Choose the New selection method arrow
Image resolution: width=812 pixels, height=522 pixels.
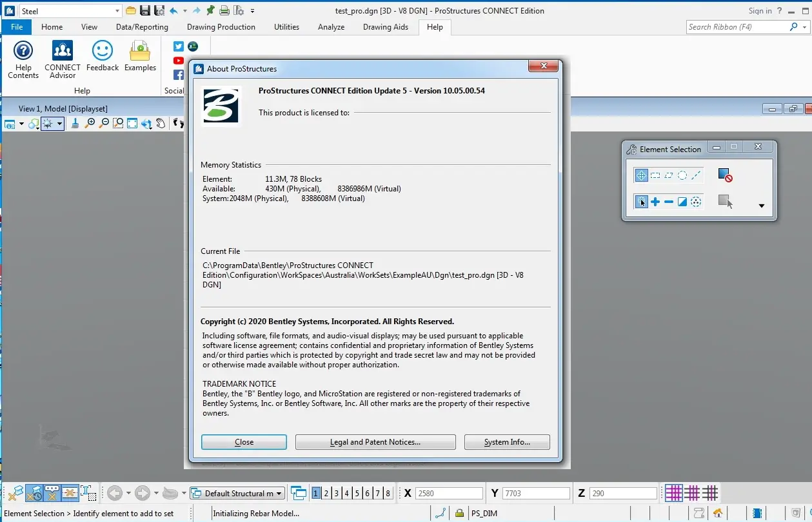(641, 202)
